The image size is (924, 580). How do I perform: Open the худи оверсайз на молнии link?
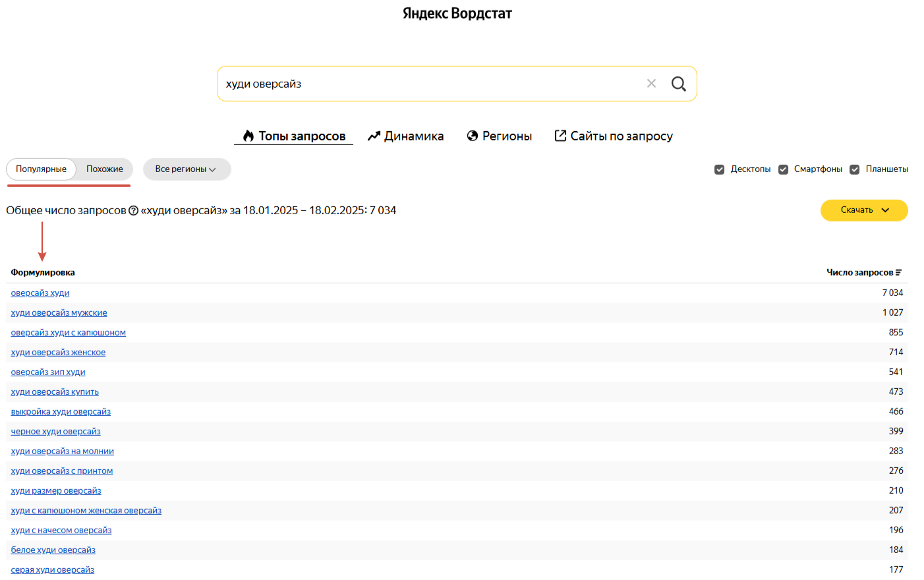click(63, 451)
